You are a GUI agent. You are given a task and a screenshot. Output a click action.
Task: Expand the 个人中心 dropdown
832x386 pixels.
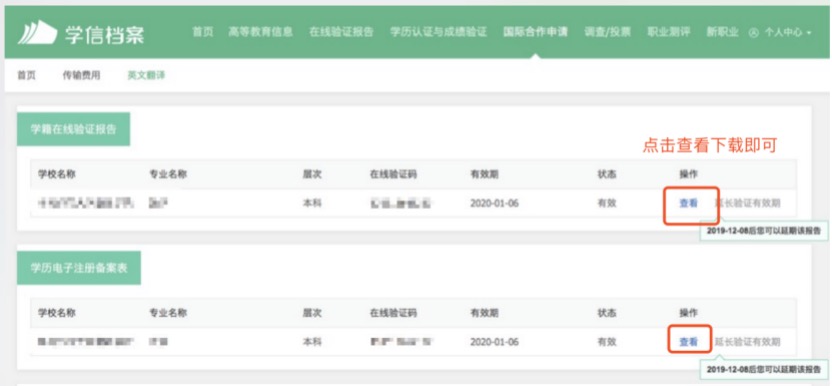(x=787, y=32)
